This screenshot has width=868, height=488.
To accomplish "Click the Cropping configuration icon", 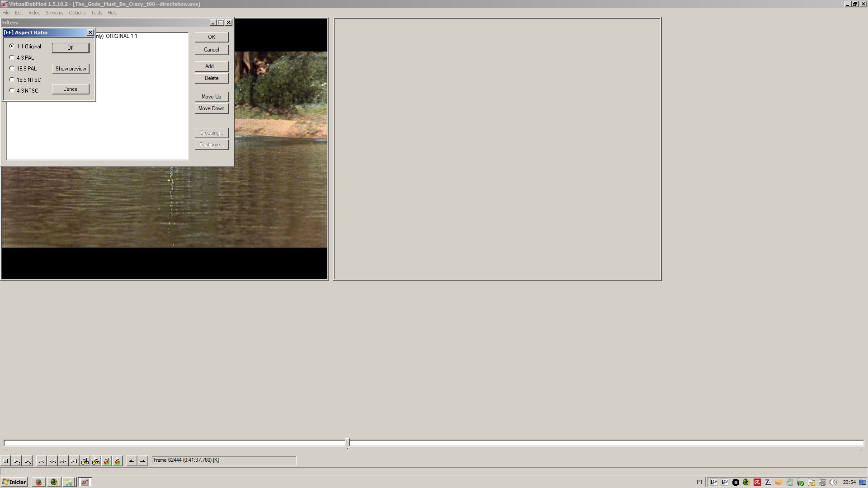I will click(211, 132).
